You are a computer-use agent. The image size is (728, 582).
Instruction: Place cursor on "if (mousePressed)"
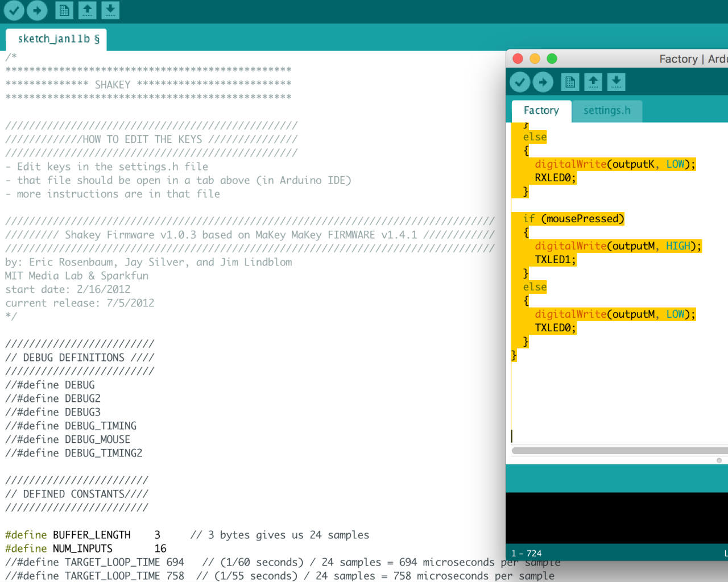pyautogui.click(x=574, y=219)
